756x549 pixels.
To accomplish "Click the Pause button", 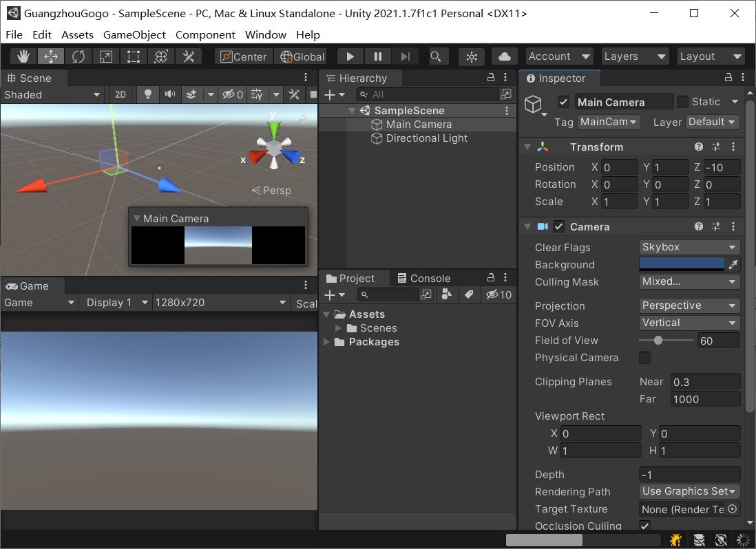I will point(377,56).
